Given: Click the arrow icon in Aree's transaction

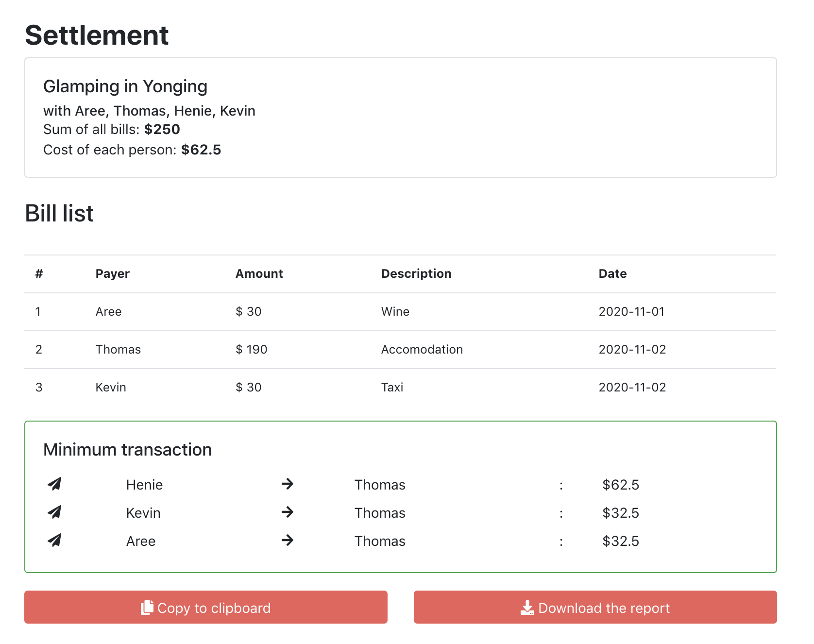Looking at the screenshot, I should click(288, 540).
